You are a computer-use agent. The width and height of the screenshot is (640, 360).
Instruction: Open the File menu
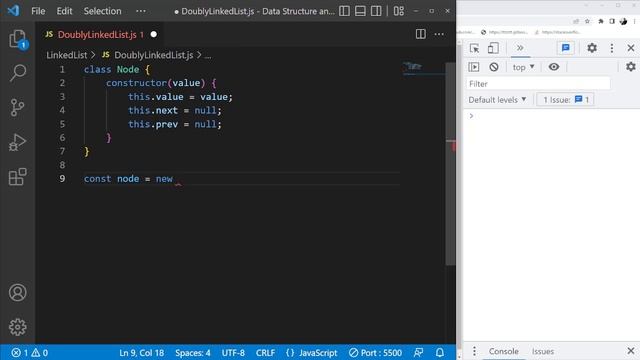pyautogui.click(x=38, y=11)
